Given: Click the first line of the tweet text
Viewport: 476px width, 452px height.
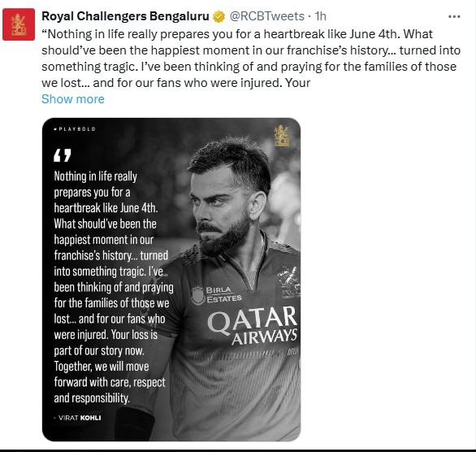Looking at the screenshot, I should pyautogui.click(x=237, y=34).
